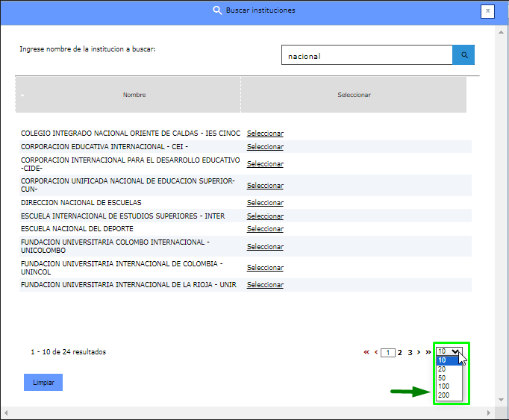This screenshot has width=509, height=420.
Task: Close the Buscar instituciones dialog
Action: coord(487,10)
